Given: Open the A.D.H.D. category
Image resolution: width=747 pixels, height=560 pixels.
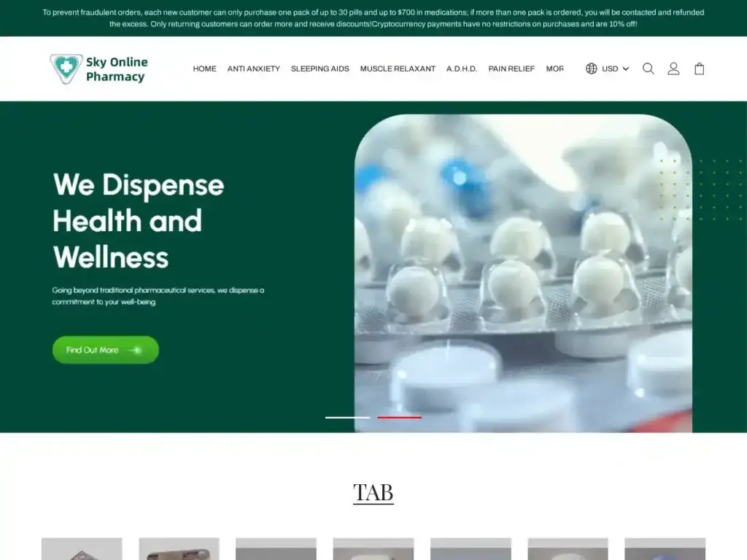Looking at the screenshot, I should pyautogui.click(x=462, y=69).
